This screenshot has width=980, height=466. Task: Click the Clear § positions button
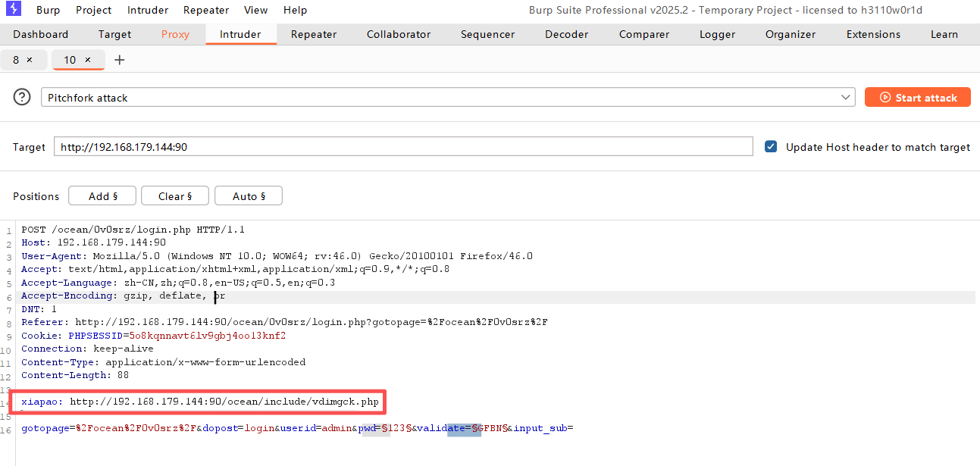pyautogui.click(x=174, y=196)
